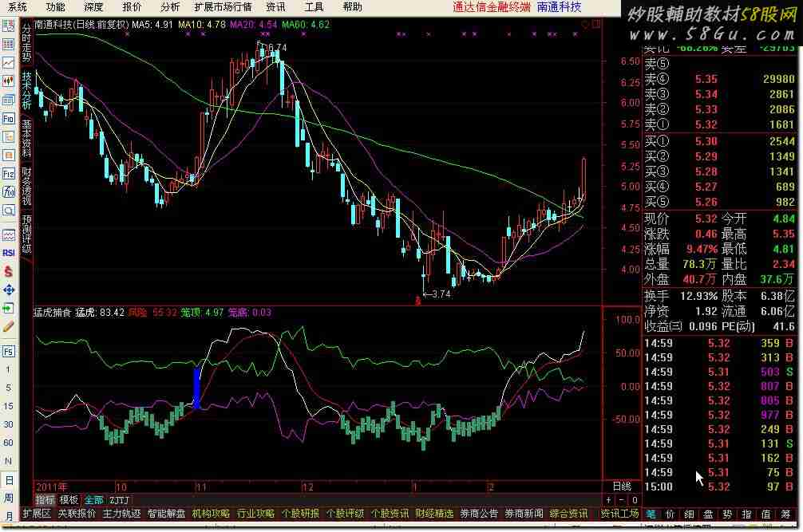Click the wavy indicator lines sidebar icon
This screenshot has width=803, height=532.
8,235
